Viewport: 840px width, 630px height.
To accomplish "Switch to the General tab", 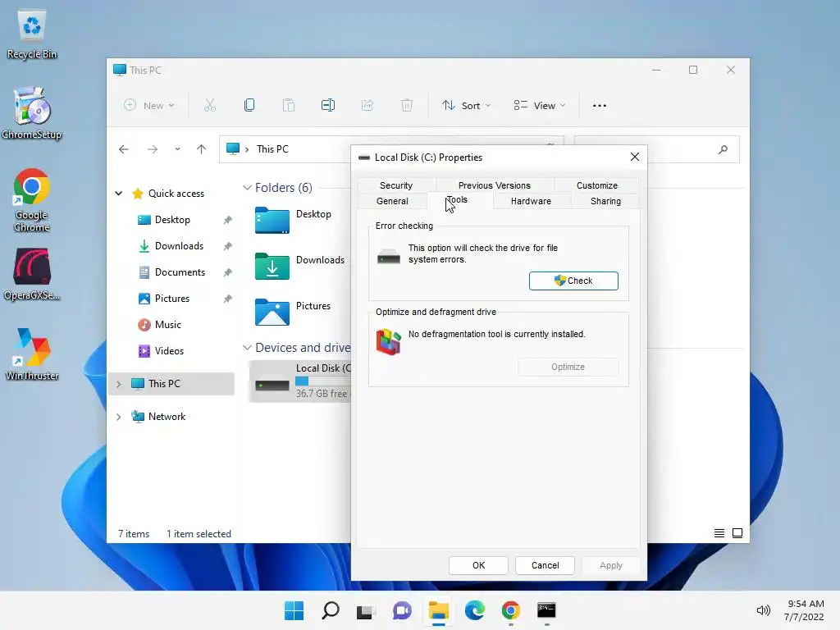I will pyautogui.click(x=392, y=201).
